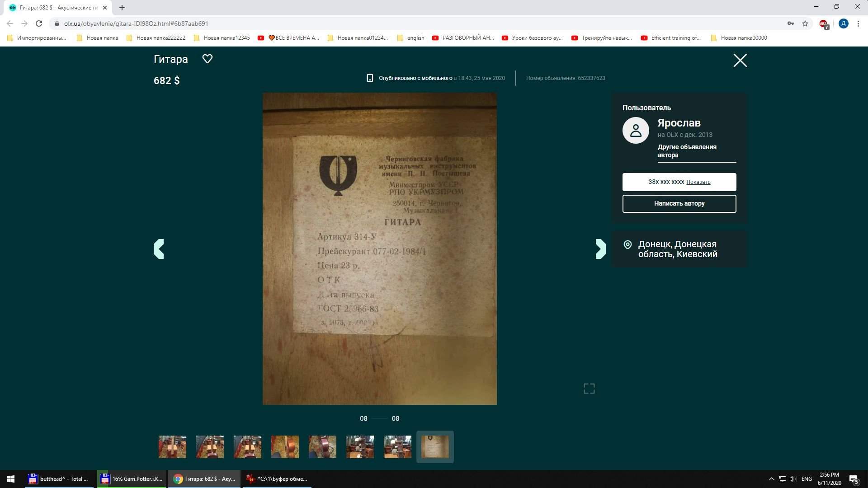Go to next photo with right arrow
The height and width of the screenshot is (488, 868).
point(600,249)
